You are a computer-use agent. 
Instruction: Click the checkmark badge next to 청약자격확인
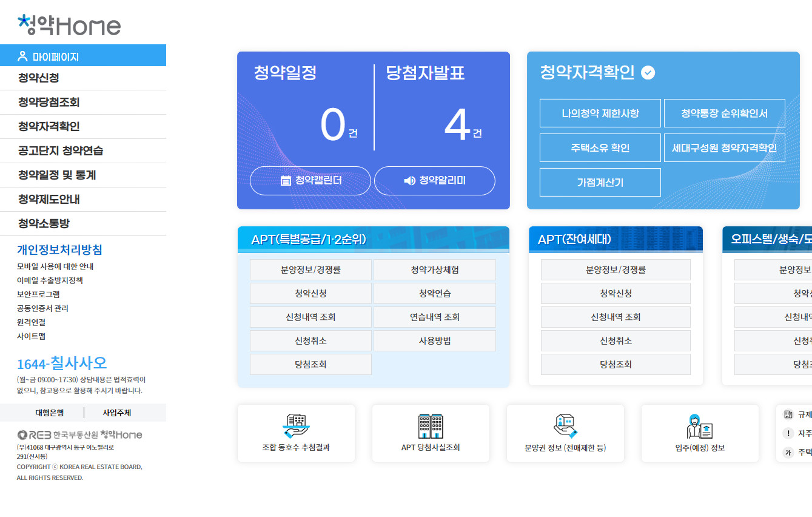(648, 72)
